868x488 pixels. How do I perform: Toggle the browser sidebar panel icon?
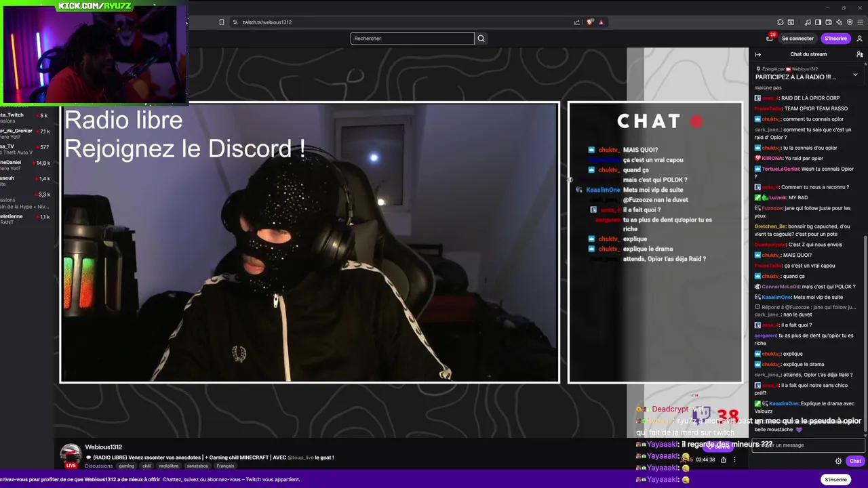click(818, 22)
